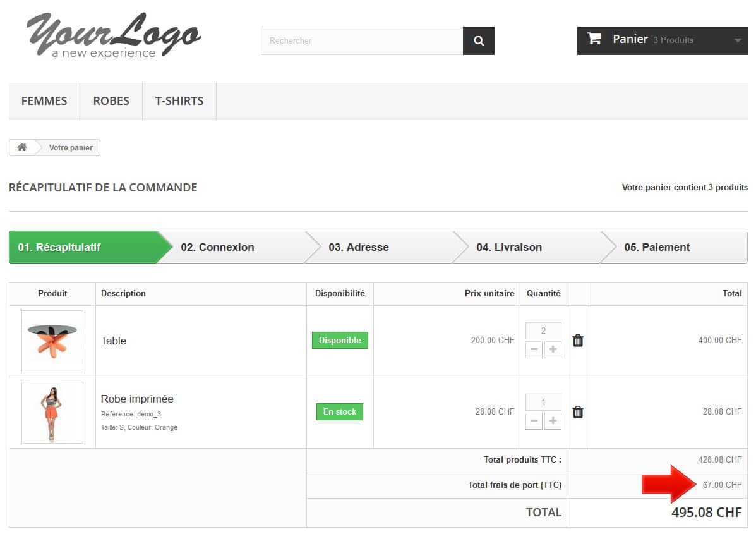Click the Quantité column header
The image size is (756, 534).
543,293
